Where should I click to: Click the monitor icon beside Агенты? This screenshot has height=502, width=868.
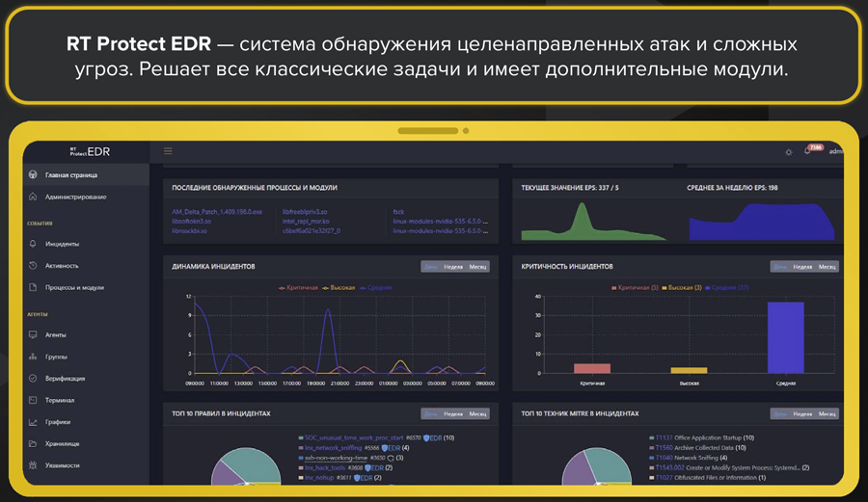(33, 334)
